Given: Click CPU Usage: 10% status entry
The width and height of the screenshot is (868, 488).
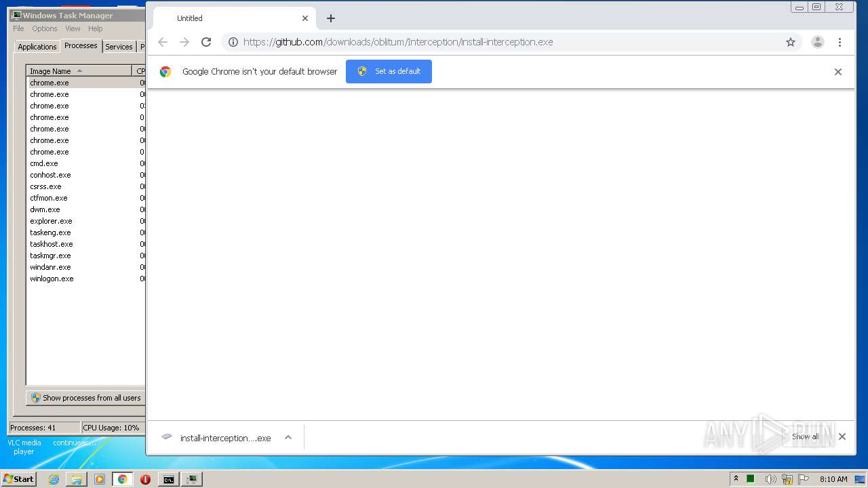Looking at the screenshot, I should coord(112,428).
